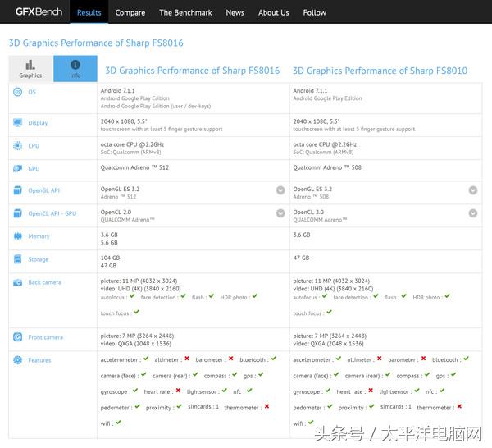Select the Info tab
Viewport: 492px width, 448px height.
75,69
